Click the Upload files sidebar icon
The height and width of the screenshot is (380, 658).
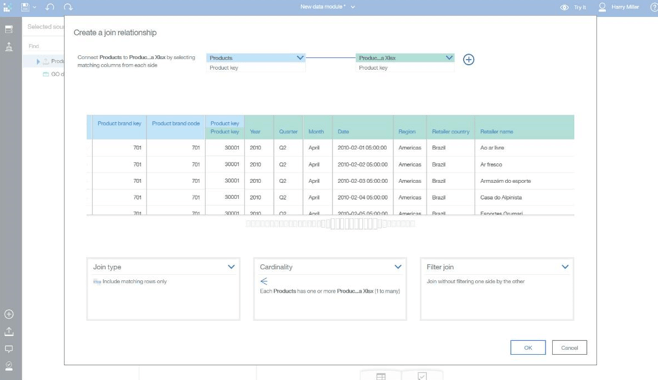tap(9, 332)
